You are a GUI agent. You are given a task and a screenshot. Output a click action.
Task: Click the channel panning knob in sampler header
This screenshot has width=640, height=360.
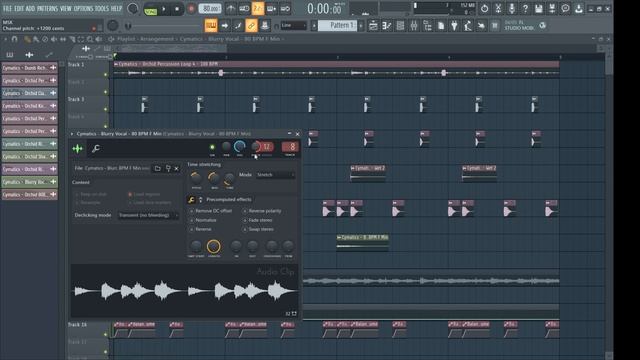coord(226,147)
